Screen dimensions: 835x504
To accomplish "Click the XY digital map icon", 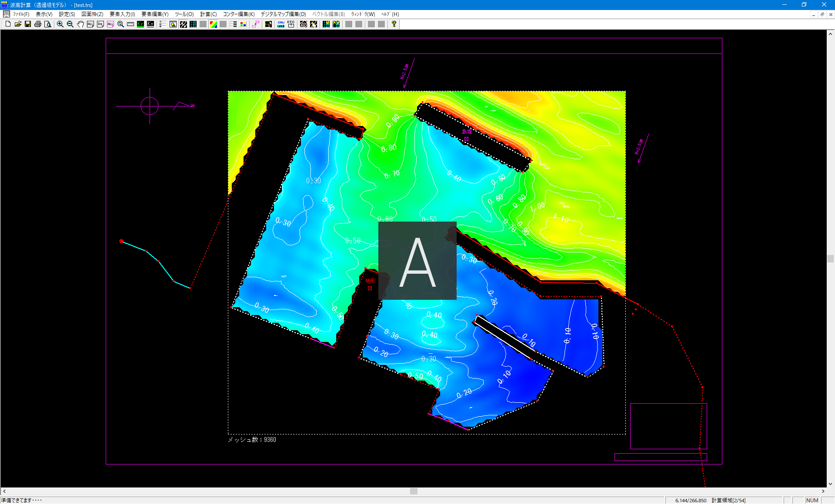I will point(336,24).
